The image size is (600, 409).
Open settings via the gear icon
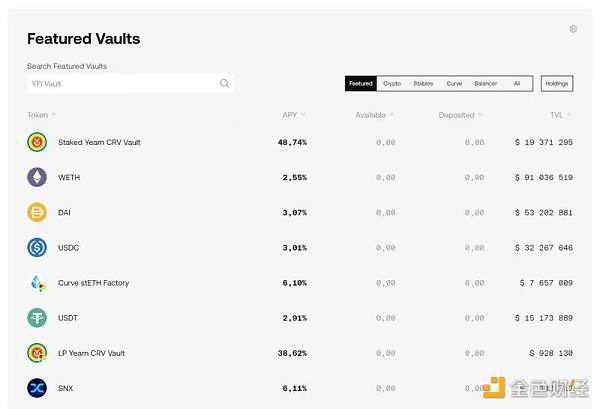[x=573, y=29]
